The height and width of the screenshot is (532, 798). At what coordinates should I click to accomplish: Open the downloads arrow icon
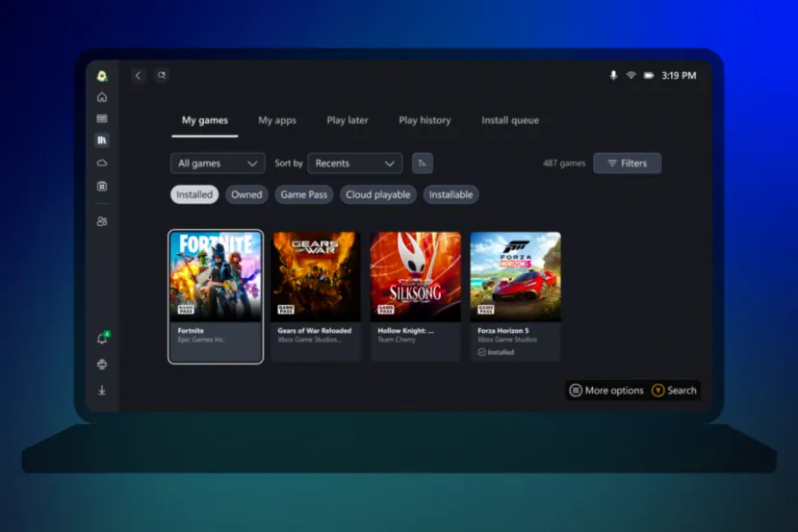coord(102,390)
